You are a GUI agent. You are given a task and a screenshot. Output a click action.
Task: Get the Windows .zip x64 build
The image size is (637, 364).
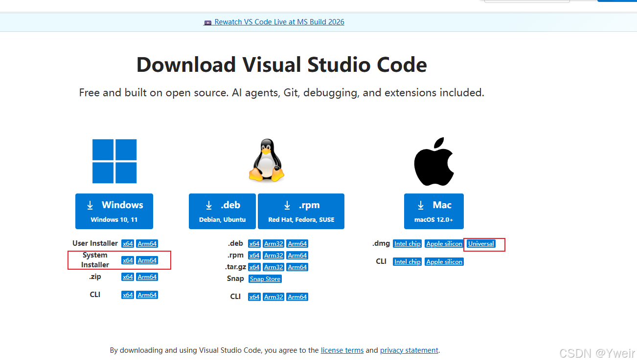[128, 277]
